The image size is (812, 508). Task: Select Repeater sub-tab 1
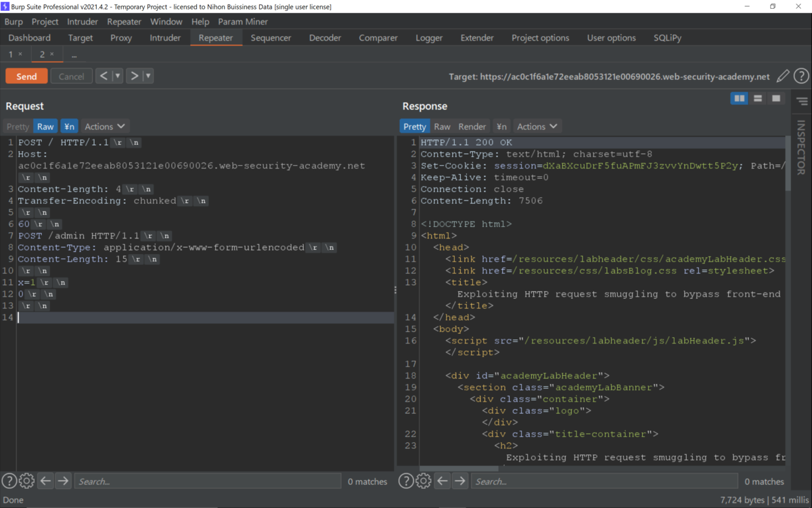tap(11, 54)
